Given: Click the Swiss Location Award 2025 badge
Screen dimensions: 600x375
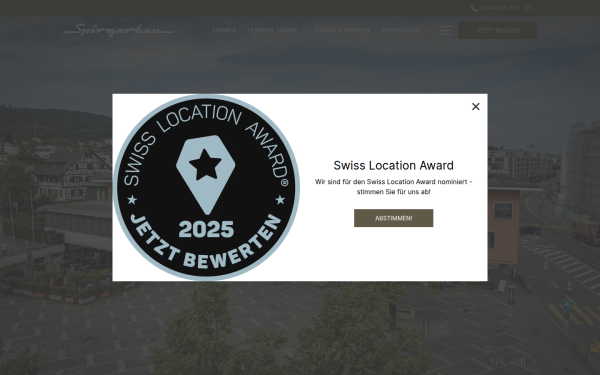Looking at the screenshot, I should click(206, 187).
